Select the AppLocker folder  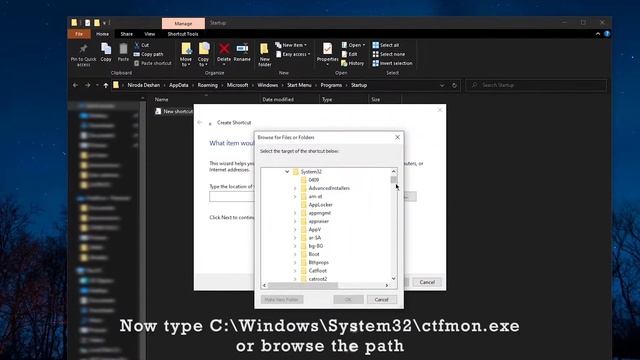click(320, 204)
